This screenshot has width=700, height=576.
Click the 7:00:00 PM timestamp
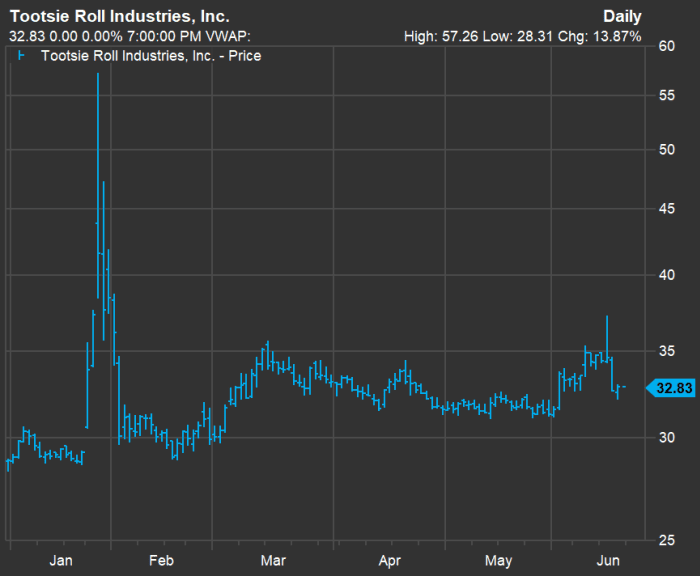coord(164,36)
